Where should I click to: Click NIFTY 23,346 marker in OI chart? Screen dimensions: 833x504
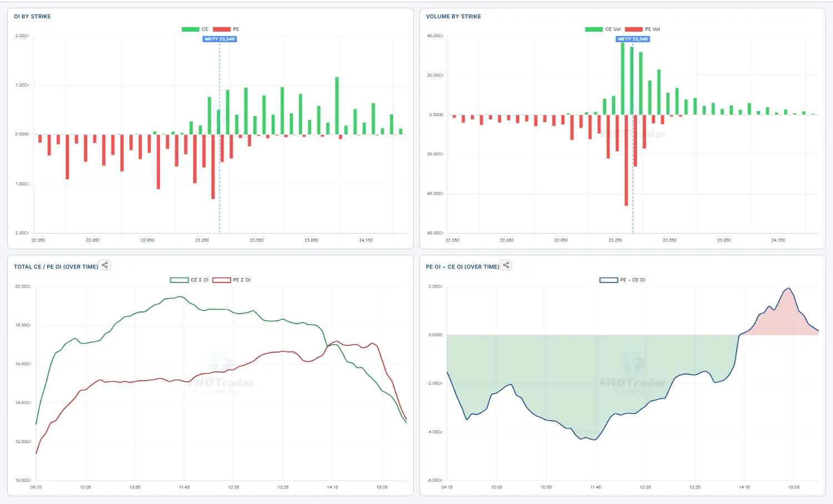coord(219,39)
